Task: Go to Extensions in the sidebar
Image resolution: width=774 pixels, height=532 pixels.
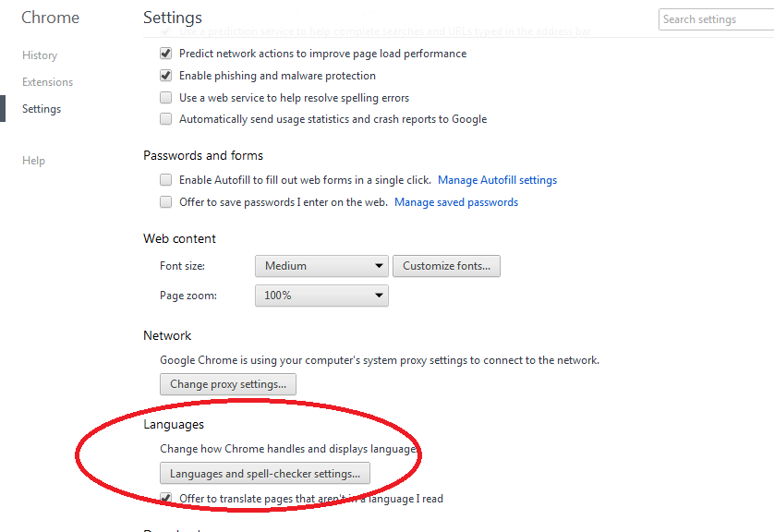Action: point(47,82)
